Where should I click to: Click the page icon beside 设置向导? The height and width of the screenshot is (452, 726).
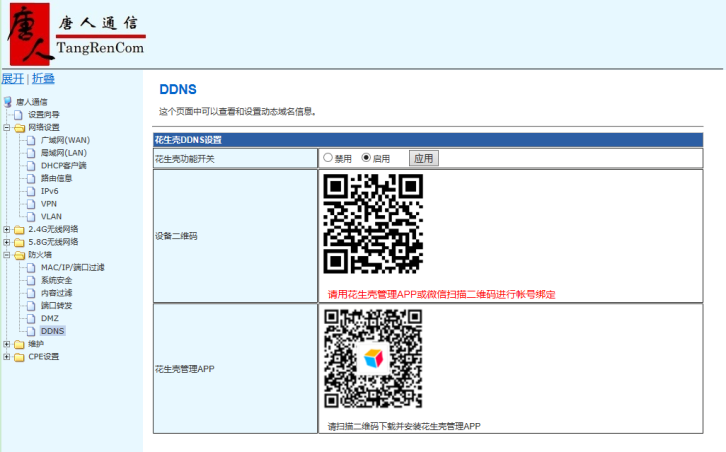pyautogui.click(x=19, y=115)
